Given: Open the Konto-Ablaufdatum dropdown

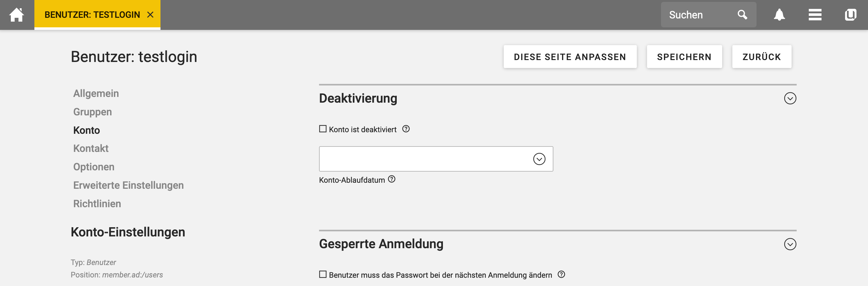Looking at the screenshot, I should [x=539, y=159].
